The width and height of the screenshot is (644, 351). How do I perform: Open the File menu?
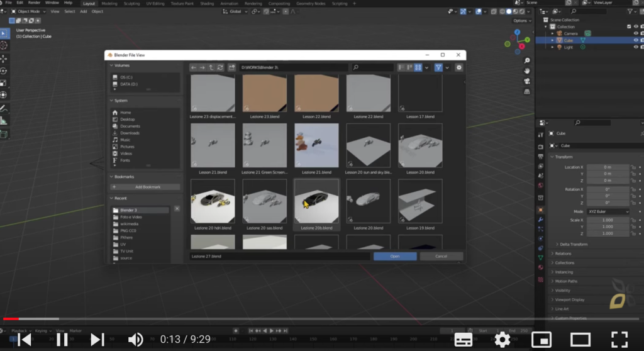tap(8, 3)
